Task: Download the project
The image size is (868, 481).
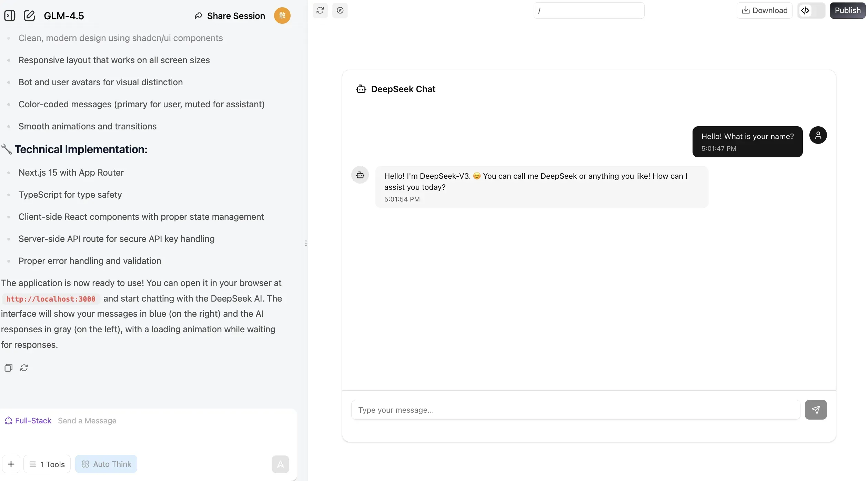Action: [765, 10]
